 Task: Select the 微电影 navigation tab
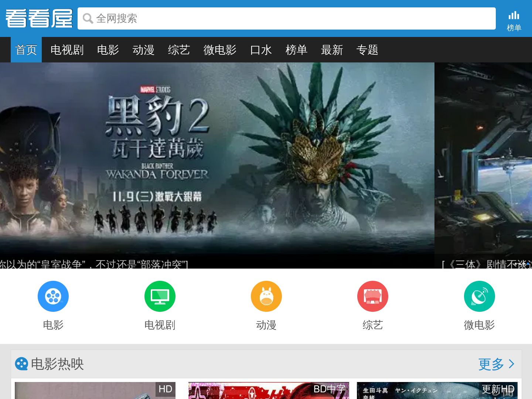click(x=220, y=50)
